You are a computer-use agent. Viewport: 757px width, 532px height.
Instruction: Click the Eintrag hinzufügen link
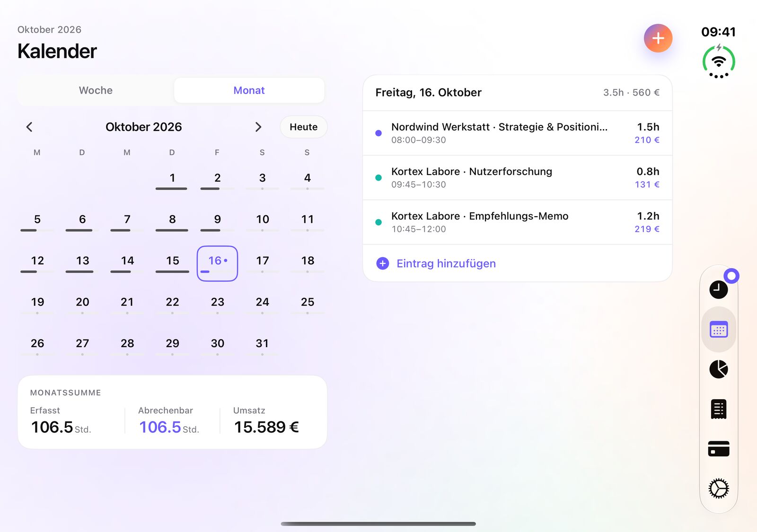click(x=446, y=263)
